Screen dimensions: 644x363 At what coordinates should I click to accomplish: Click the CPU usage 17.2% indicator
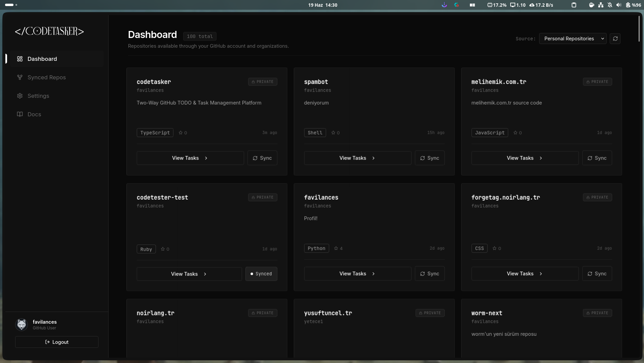pyautogui.click(x=497, y=5)
